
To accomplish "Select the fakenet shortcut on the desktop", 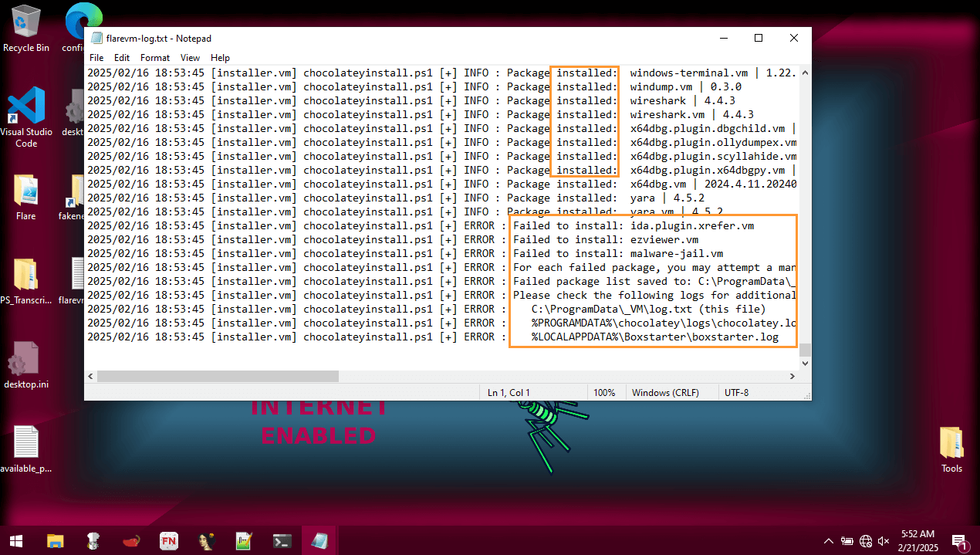I will tap(76, 198).
